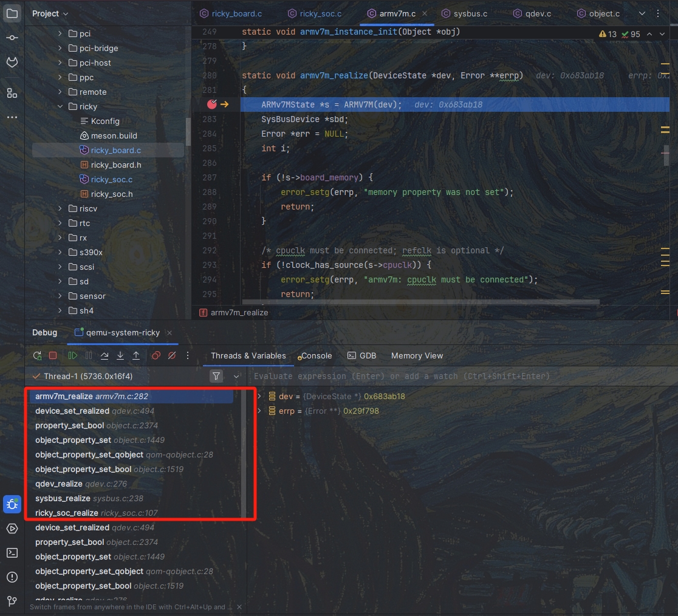This screenshot has width=678, height=616.
Task: Switch to the ricky_board.c tab
Action: pos(231,13)
